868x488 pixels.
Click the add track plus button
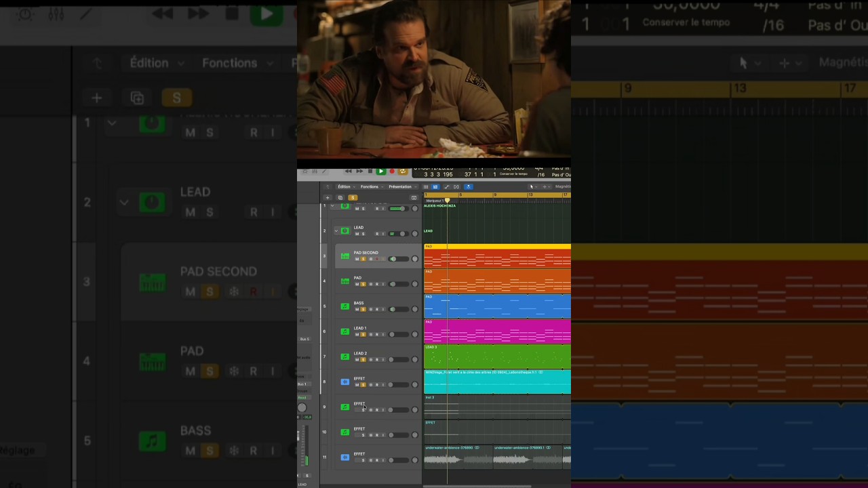[x=328, y=198]
